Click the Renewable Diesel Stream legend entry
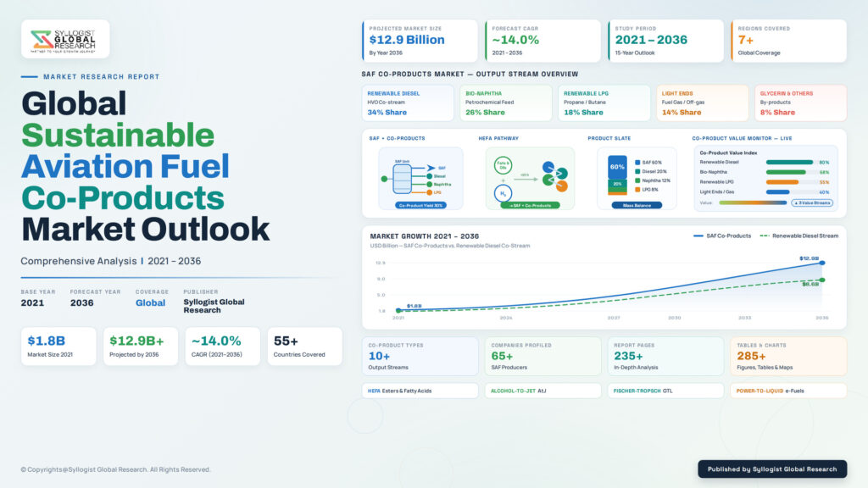This screenshot has width=868, height=488. point(799,236)
